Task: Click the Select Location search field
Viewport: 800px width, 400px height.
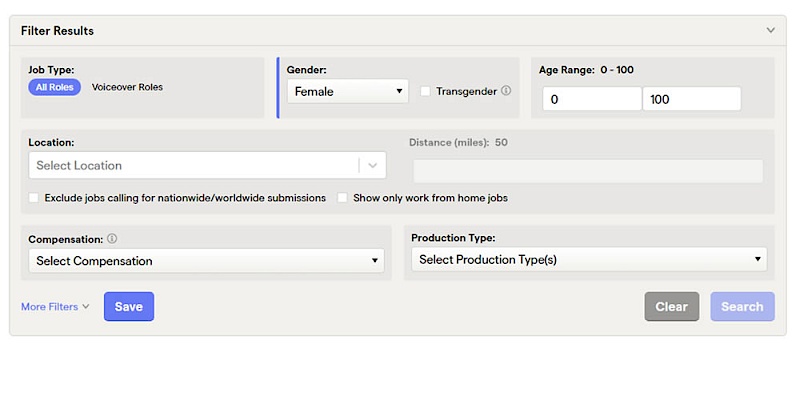Action: pos(194,165)
